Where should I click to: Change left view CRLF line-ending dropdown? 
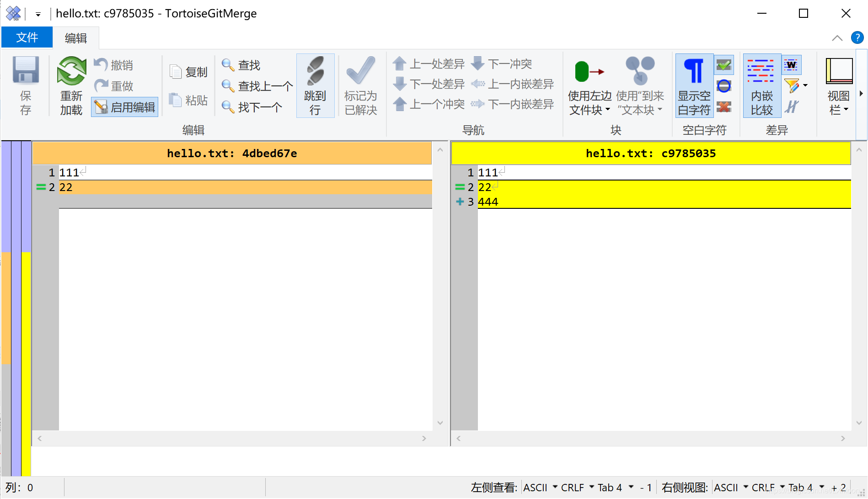coord(578,488)
